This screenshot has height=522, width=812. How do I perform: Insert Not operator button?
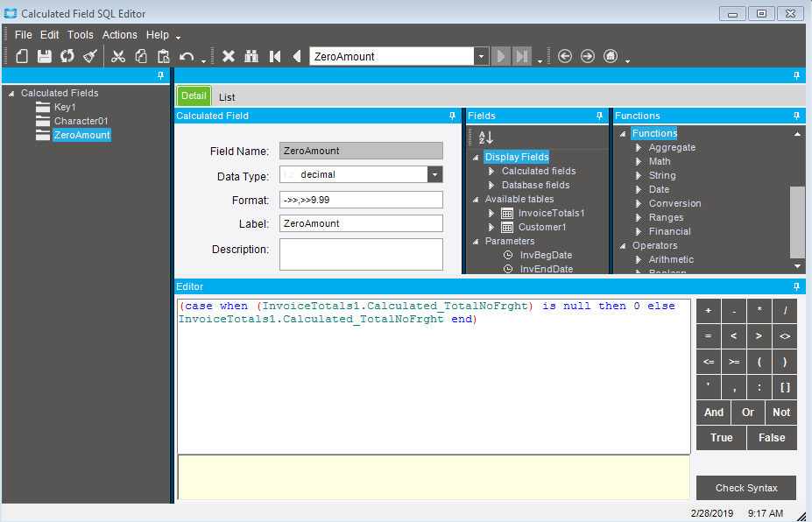click(x=781, y=413)
